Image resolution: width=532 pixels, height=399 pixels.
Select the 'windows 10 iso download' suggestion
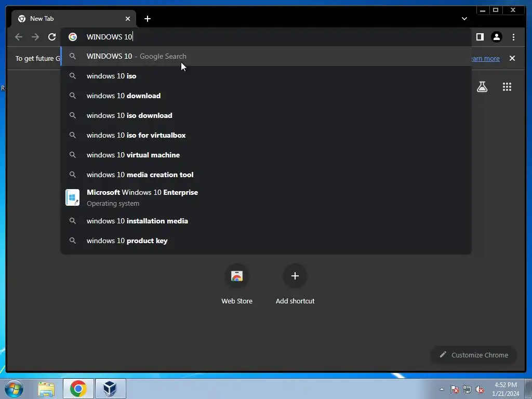pos(266,115)
